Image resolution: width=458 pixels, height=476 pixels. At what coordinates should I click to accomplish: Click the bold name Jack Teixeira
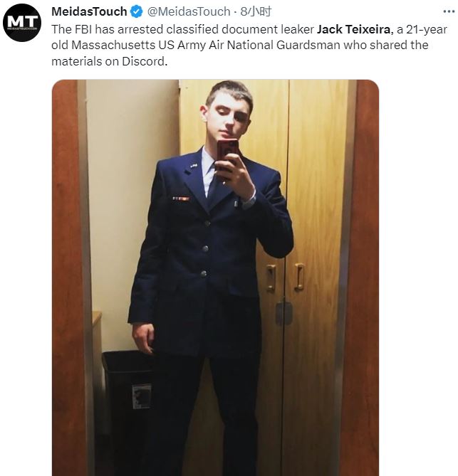pos(353,29)
